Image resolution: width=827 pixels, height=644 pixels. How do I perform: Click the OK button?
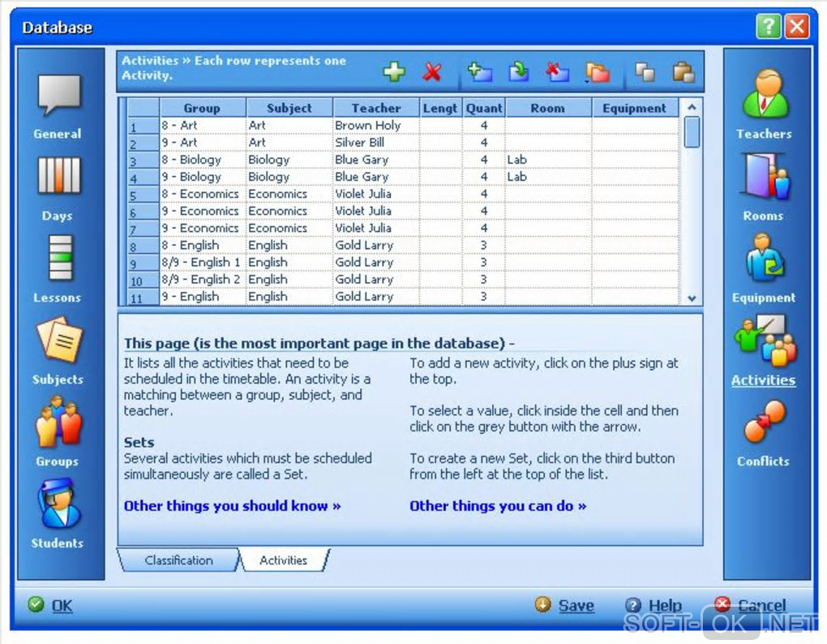pyautogui.click(x=50, y=605)
